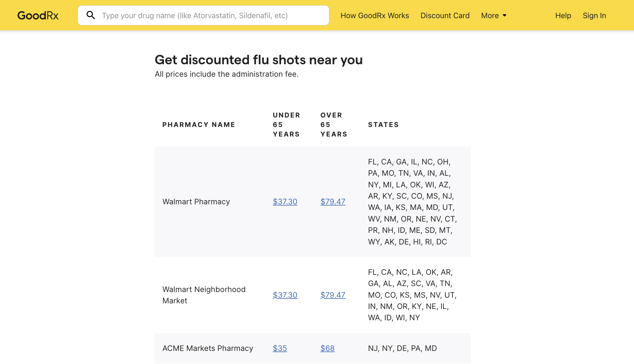Click the caret arrow next to More
The width and height of the screenshot is (634, 364).
[505, 15]
